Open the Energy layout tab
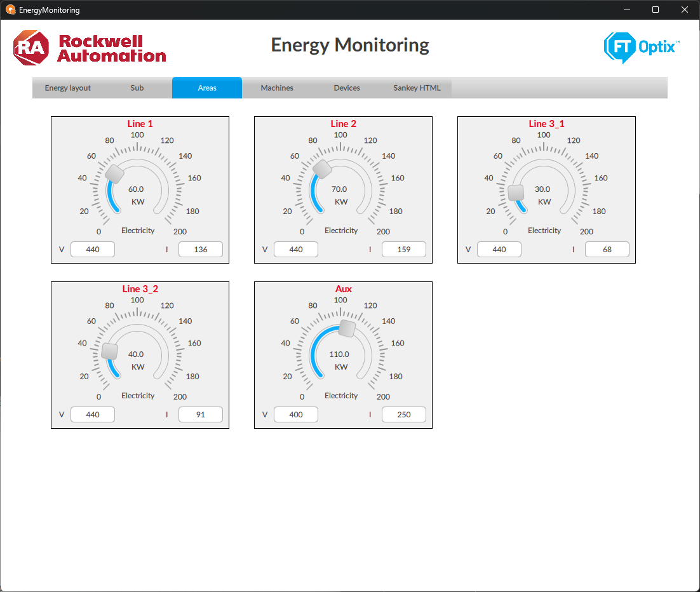 click(x=68, y=88)
